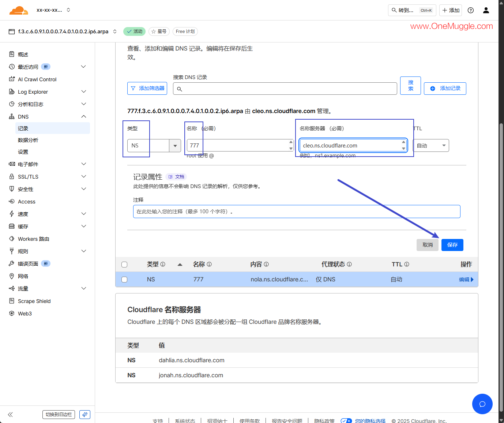This screenshot has width=504, height=423.
Task: Click 切换到旧边栏 button
Action: pos(59,415)
